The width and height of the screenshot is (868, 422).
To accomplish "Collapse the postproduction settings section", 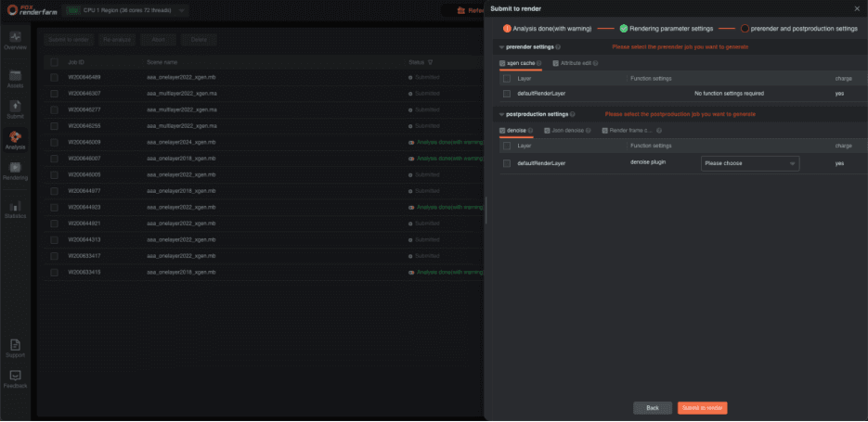I will pos(502,114).
